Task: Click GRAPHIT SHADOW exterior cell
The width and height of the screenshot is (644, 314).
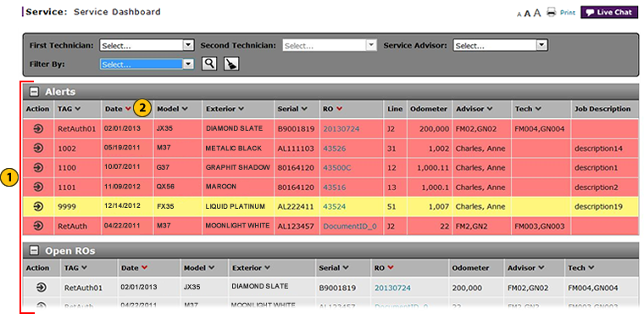Action: (x=238, y=167)
